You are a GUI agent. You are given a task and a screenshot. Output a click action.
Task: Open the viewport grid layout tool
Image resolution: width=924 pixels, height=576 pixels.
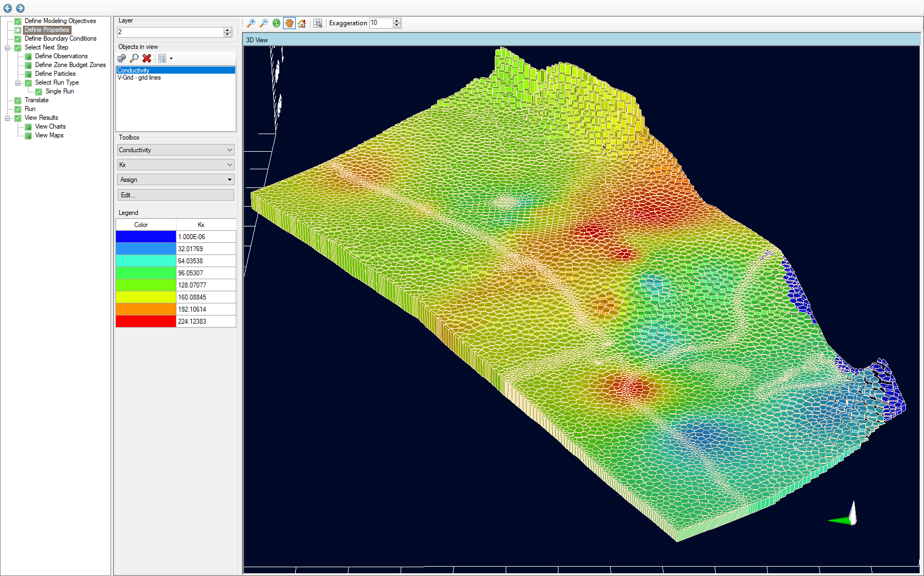318,23
